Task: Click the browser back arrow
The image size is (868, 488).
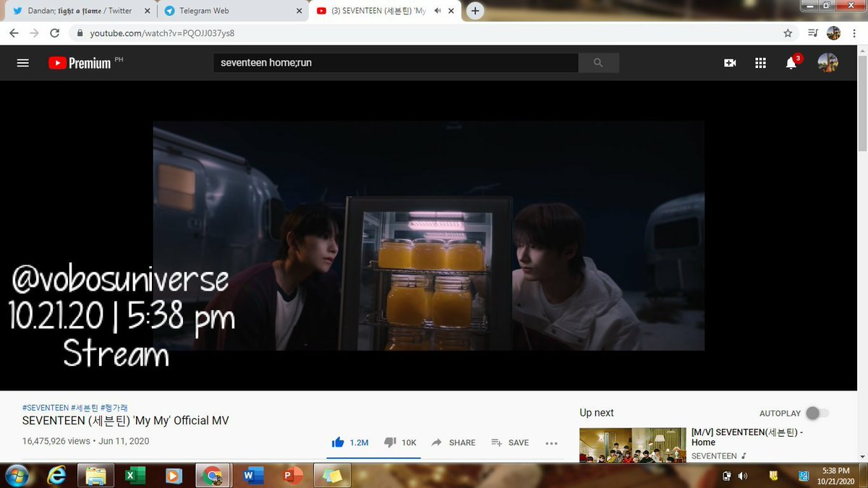Action: click(14, 33)
